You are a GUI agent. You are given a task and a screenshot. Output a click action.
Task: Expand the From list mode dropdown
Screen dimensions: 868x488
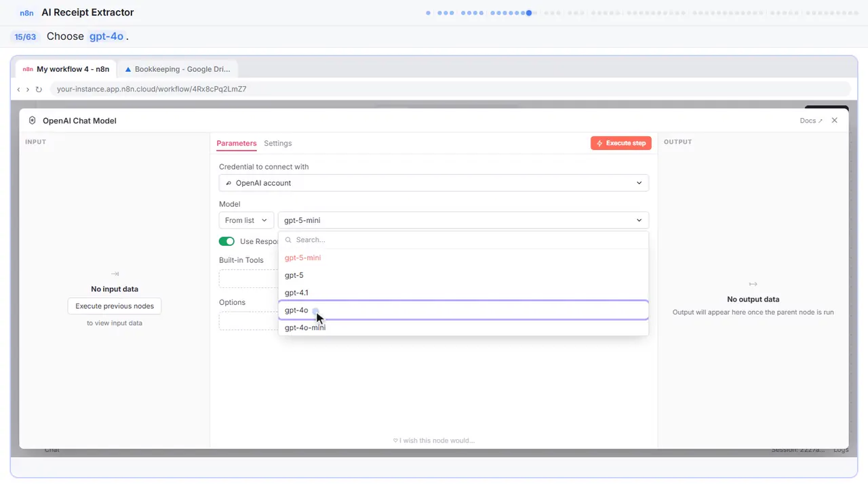point(246,220)
